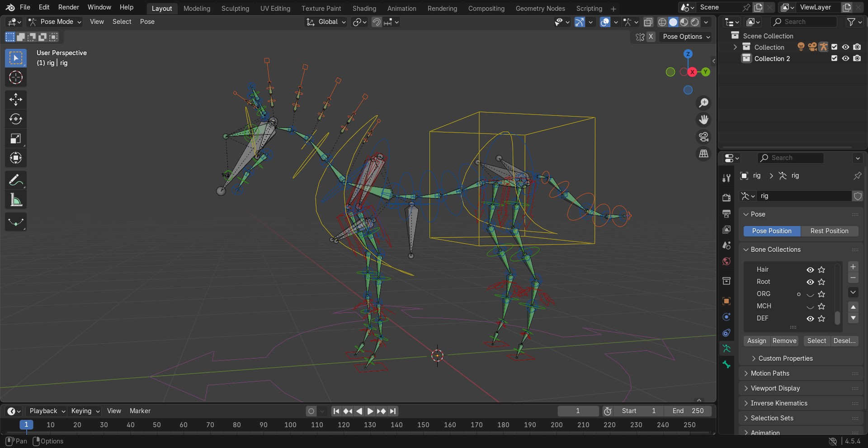Select the Move tool
868x448 pixels.
point(16,99)
